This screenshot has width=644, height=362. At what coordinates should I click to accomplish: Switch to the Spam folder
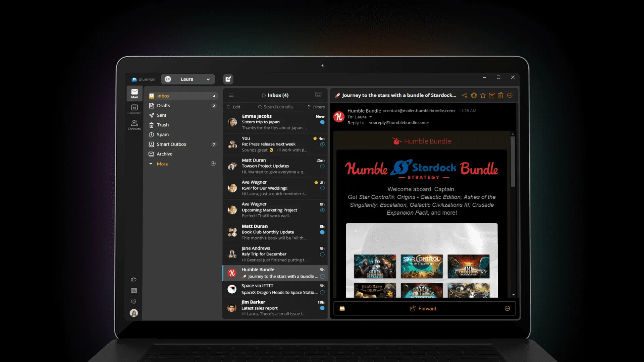163,134
